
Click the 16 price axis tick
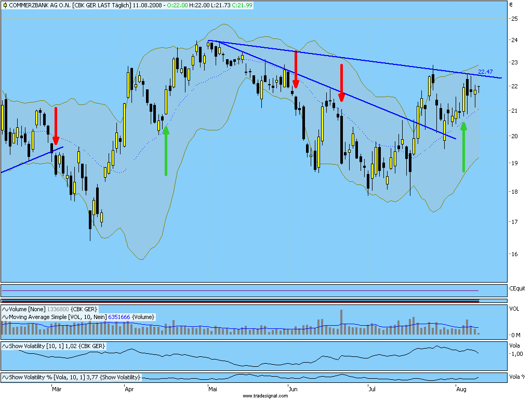(514, 254)
